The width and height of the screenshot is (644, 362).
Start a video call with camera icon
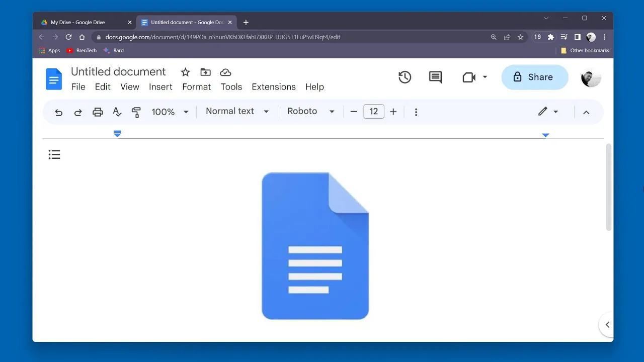click(469, 77)
